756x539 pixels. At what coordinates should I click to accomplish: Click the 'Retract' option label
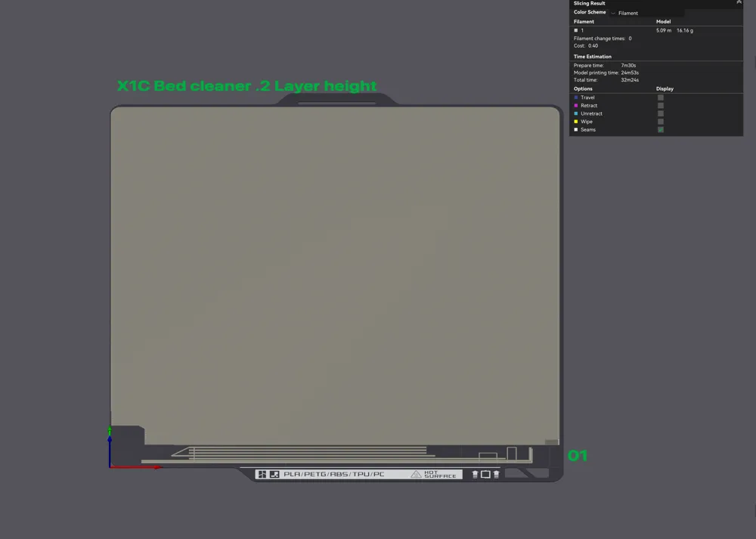click(x=589, y=106)
